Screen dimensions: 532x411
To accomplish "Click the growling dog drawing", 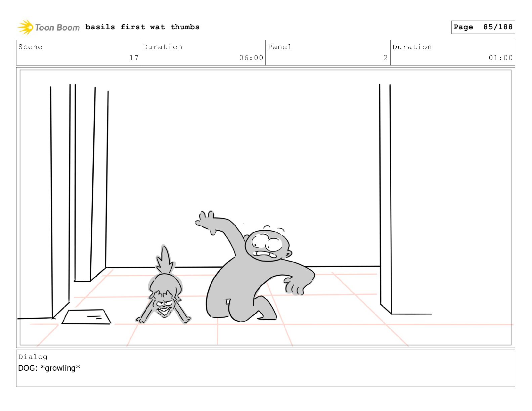I will click(x=164, y=285).
